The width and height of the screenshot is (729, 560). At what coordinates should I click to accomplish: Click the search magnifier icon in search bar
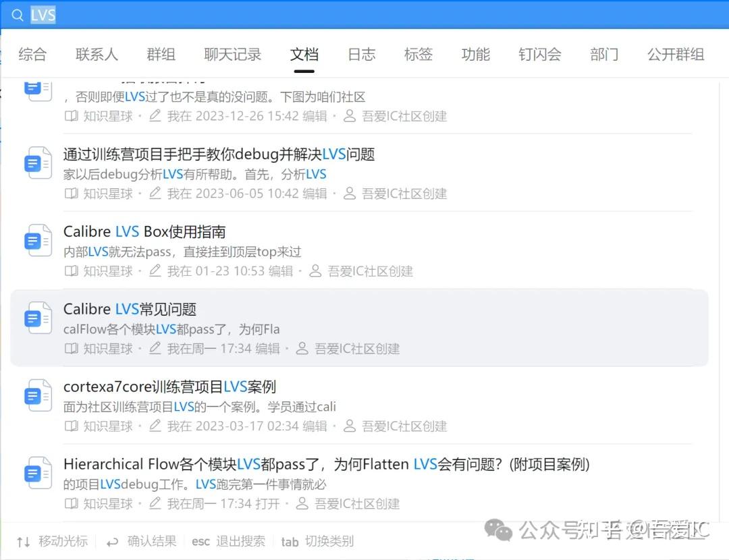[x=17, y=15]
